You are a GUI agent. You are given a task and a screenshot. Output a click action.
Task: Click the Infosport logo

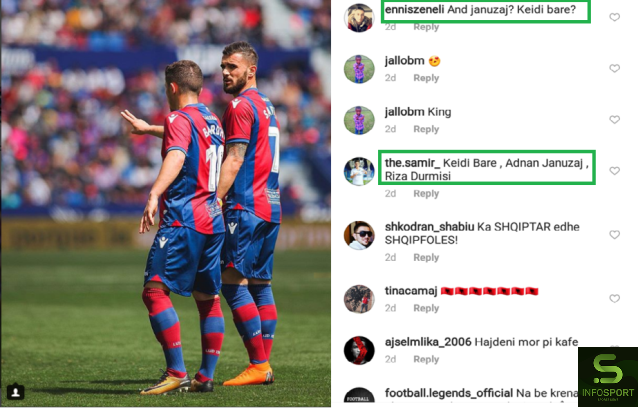[608, 377]
